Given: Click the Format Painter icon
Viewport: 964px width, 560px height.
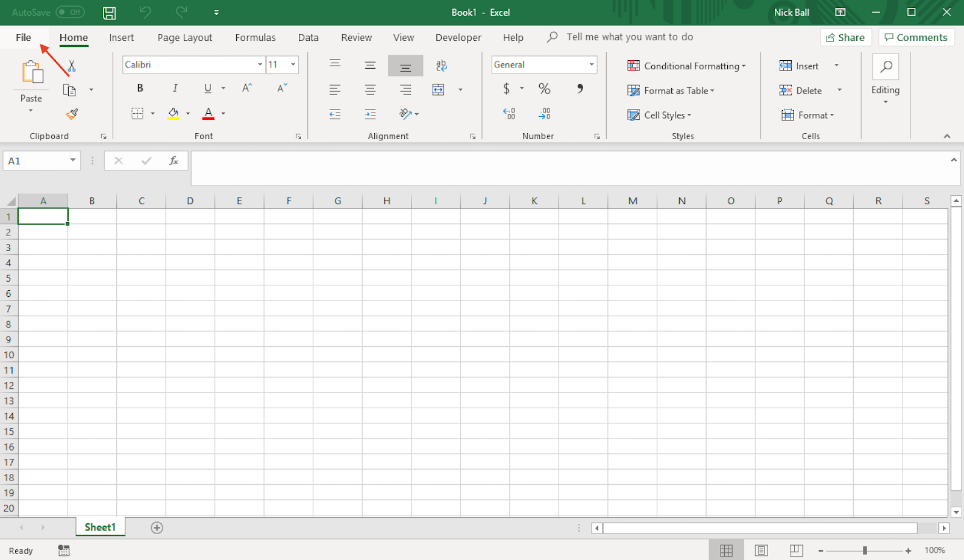Looking at the screenshot, I should pyautogui.click(x=72, y=113).
